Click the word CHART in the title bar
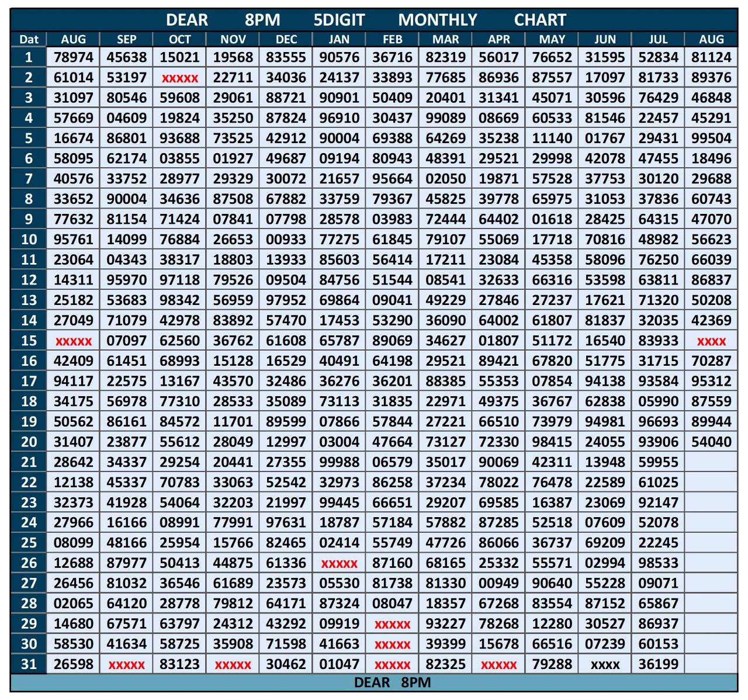The image size is (748, 700). coord(540,20)
